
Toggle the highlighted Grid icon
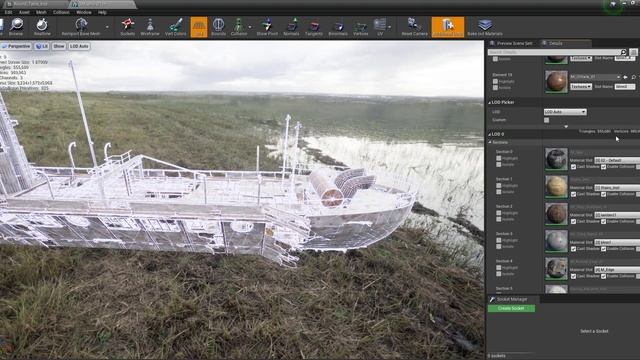[199, 27]
